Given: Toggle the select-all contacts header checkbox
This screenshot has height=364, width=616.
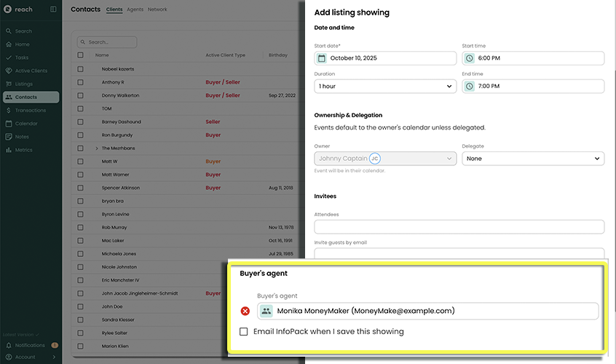Looking at the screenshot, I should coord(81,55).
